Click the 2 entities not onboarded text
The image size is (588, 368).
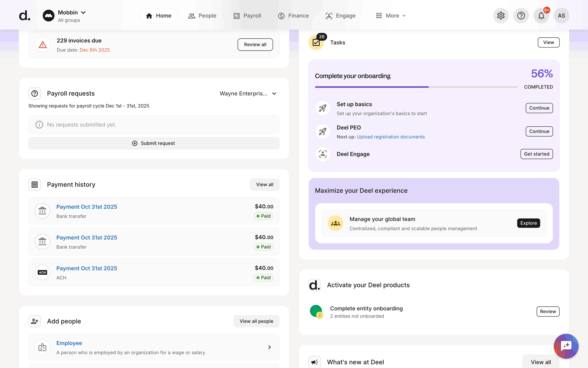click(357, 316)
